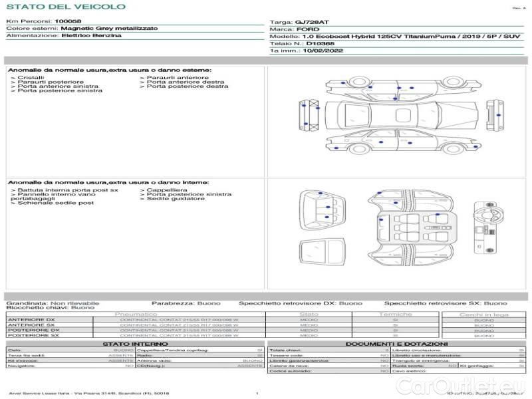
Task: Click the 'Navigatore' row
Action: pos(70,366)
